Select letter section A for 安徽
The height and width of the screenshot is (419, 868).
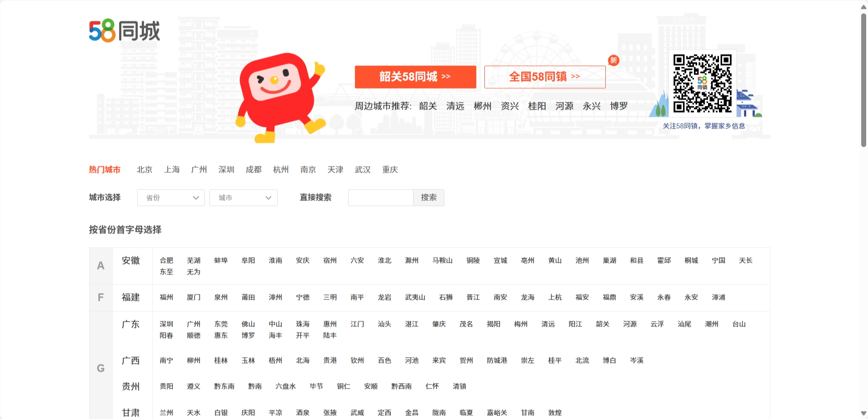100,266
